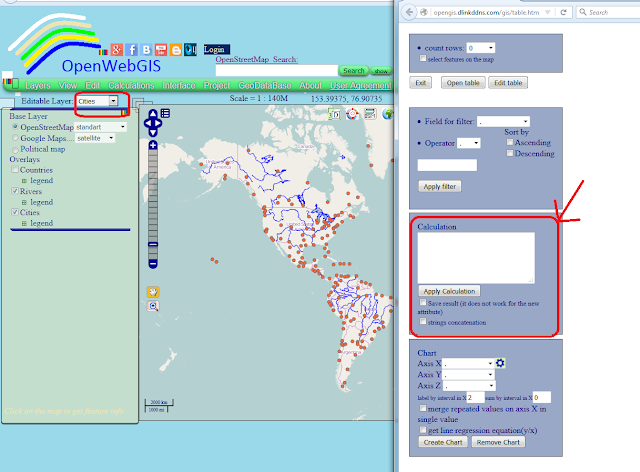Screen dimensions: 640x472
Task: Click the 3D view icon
Action: click(x=334, y=114)
